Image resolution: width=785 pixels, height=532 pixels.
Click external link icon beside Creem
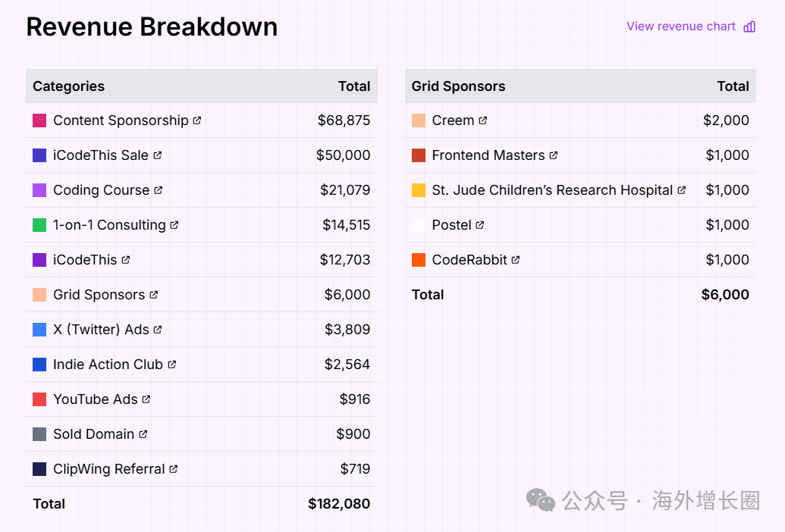pyautogui.click(x=483, y=120)
